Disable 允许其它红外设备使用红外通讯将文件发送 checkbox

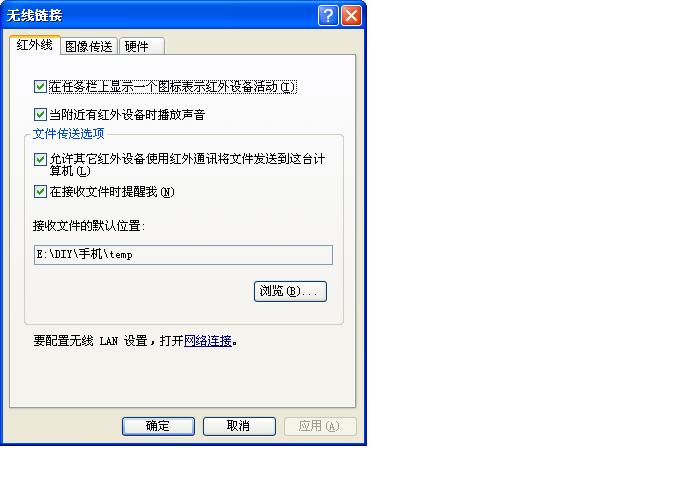(x=40, y=159)
